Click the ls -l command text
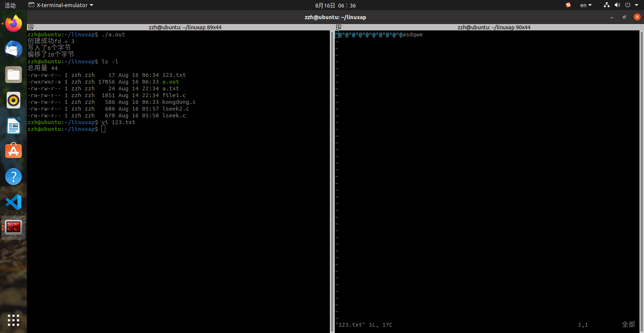 point(110,61)
